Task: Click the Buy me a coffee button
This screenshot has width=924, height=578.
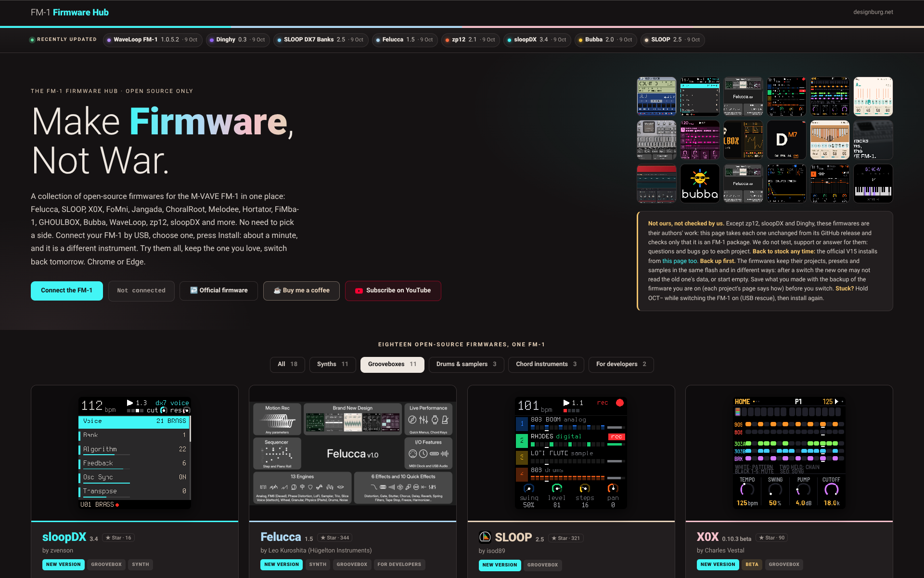Action: 301,291
